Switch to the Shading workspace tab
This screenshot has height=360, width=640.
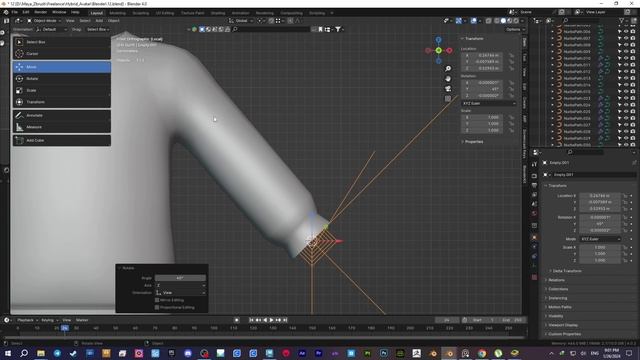point(218,13)
